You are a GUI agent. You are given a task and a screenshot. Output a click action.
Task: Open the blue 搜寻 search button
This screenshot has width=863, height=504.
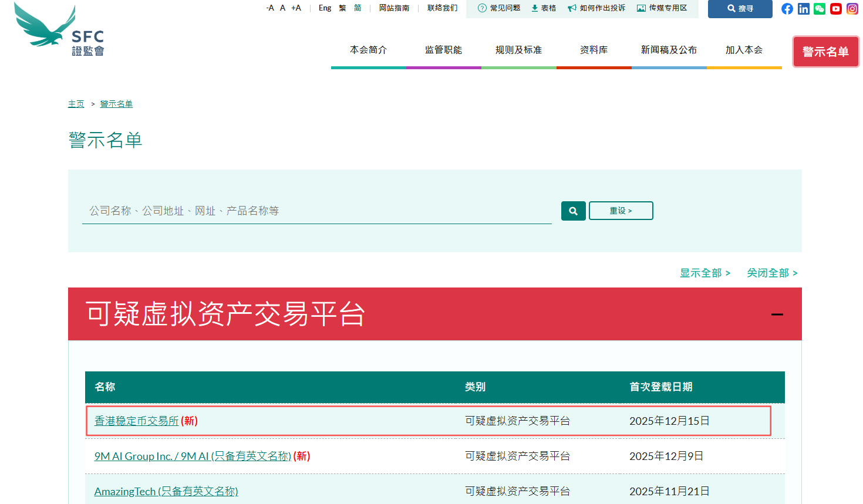click(740, 9)
